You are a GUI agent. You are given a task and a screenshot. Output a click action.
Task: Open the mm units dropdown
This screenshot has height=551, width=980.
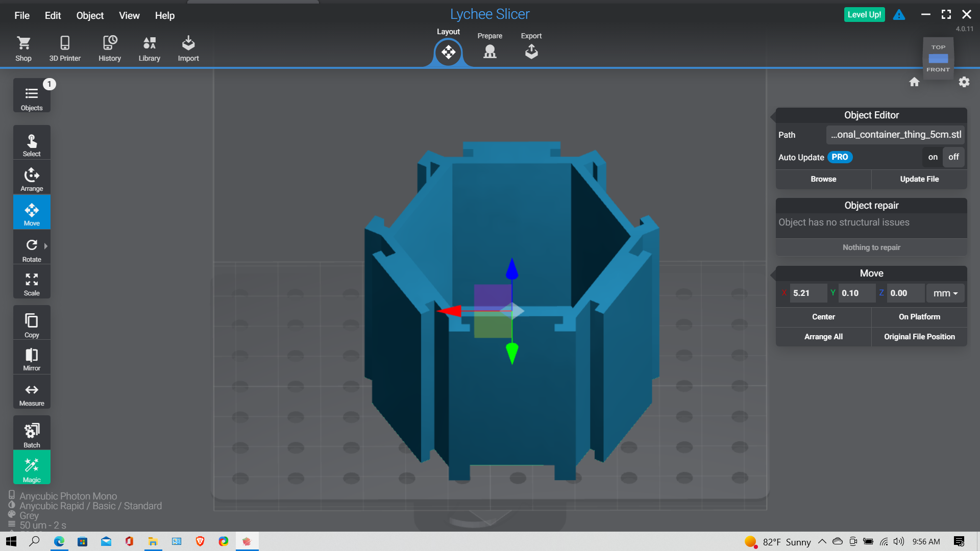[945, 293]
